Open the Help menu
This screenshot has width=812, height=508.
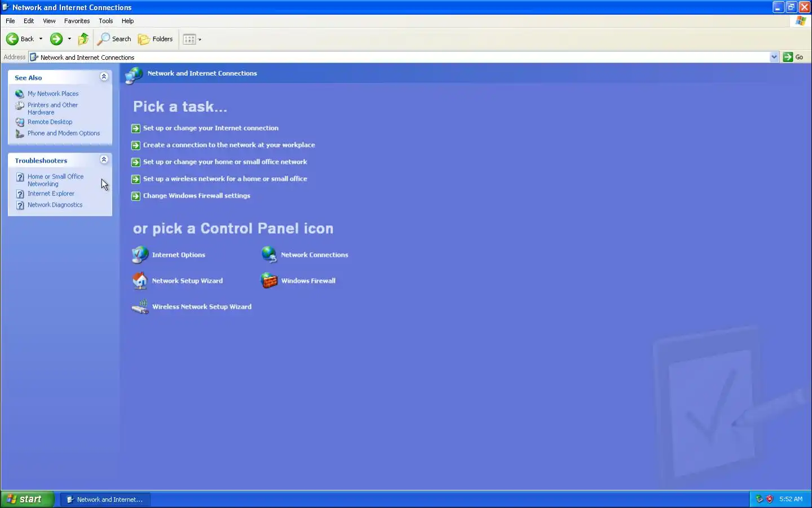click(x=127, y=21)
